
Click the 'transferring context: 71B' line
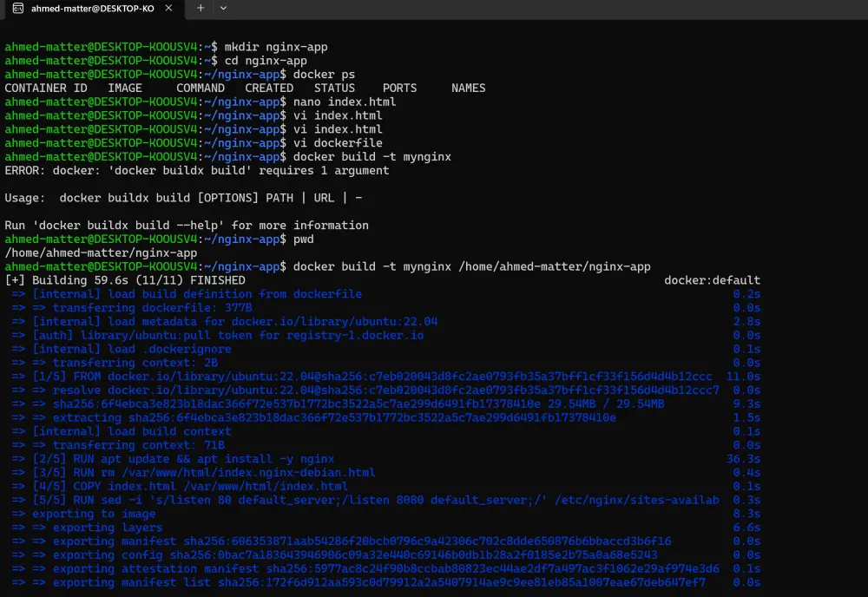tap(118, 445)
